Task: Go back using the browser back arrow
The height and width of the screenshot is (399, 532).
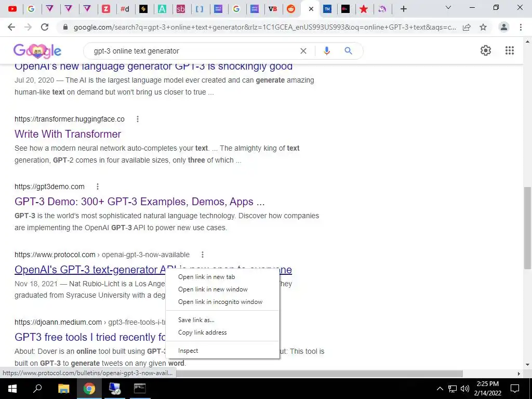Action: [11, 27]
